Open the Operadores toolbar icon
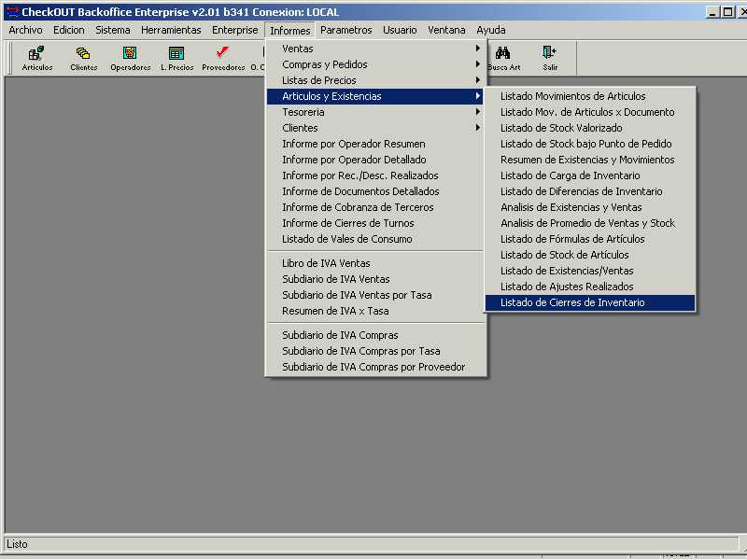 pyautogui.click(x=130, y=58)
